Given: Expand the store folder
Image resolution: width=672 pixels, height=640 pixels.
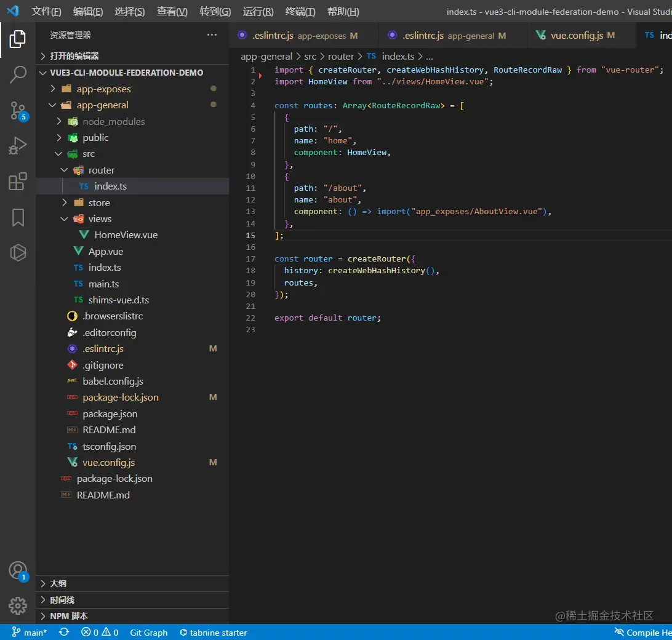Looking at the screenshot, I should click(x=132, y=202).
